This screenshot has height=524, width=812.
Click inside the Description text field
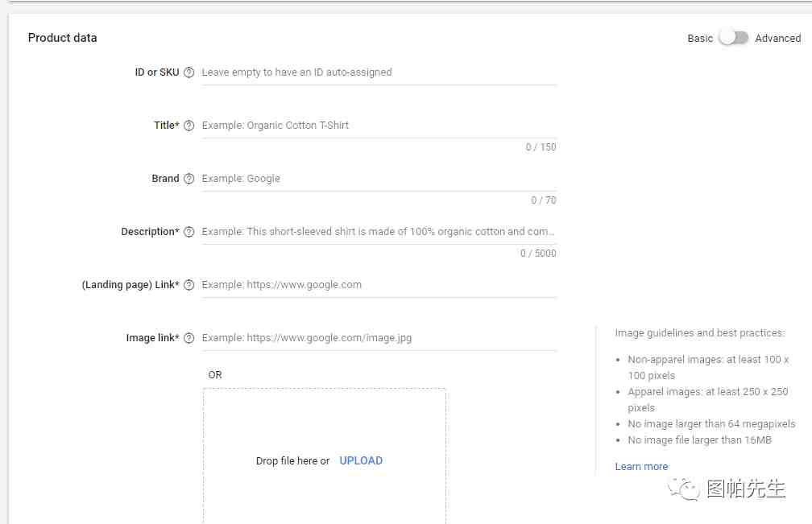[379, 232]
